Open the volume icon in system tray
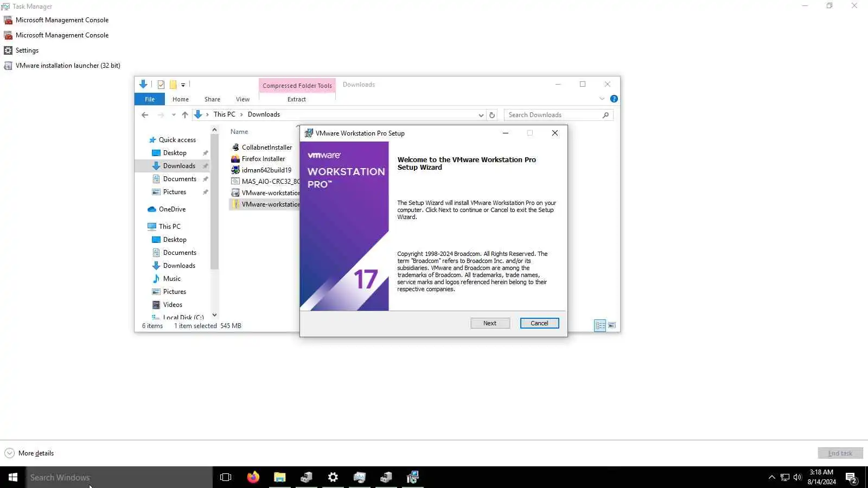This screenshot has width=868, height=488. tap(797, 477)
